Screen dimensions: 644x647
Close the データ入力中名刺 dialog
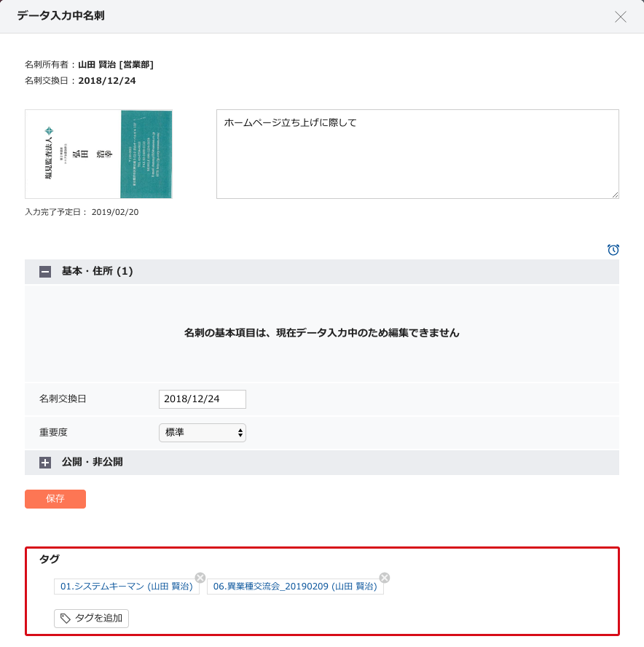click(621, 17)
